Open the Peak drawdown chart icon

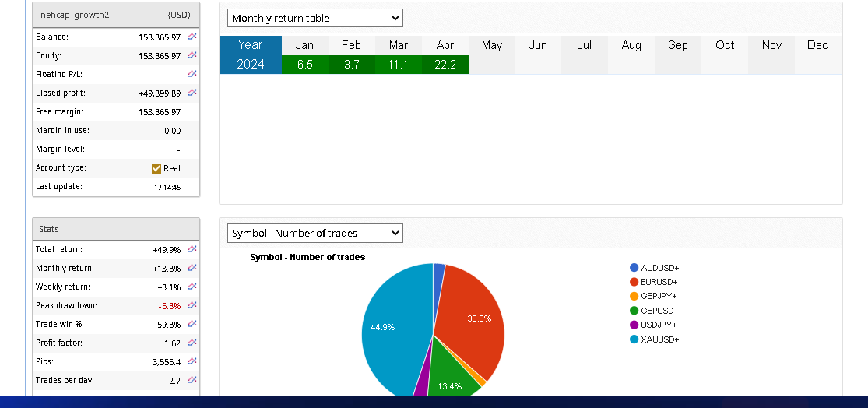coord(192,305)
